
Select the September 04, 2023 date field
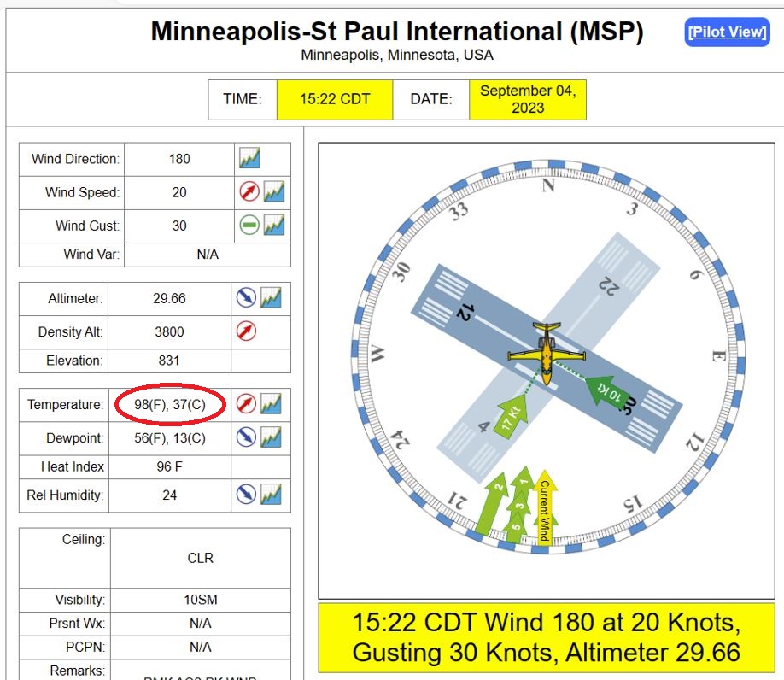pyautogui.click(x=528, y=99)
